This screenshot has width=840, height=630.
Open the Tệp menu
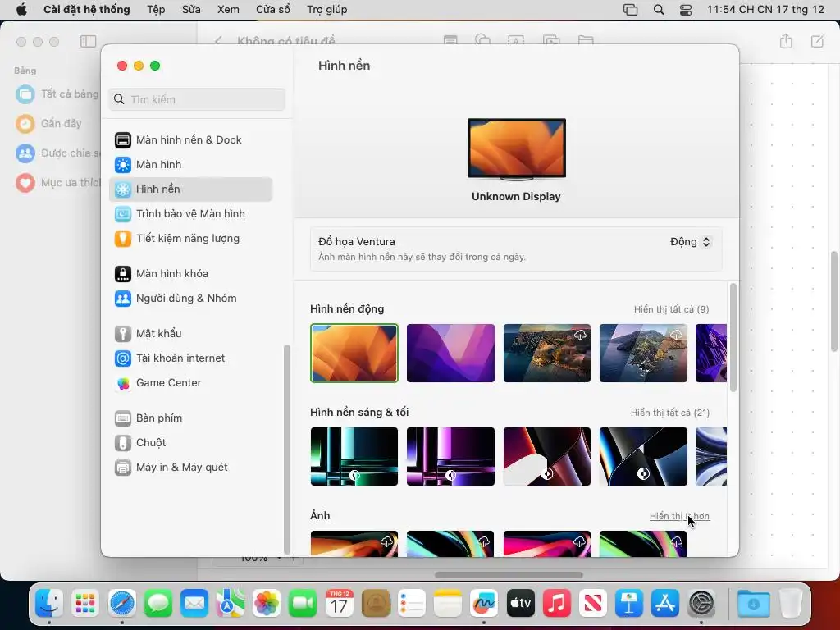click(156, 10)
